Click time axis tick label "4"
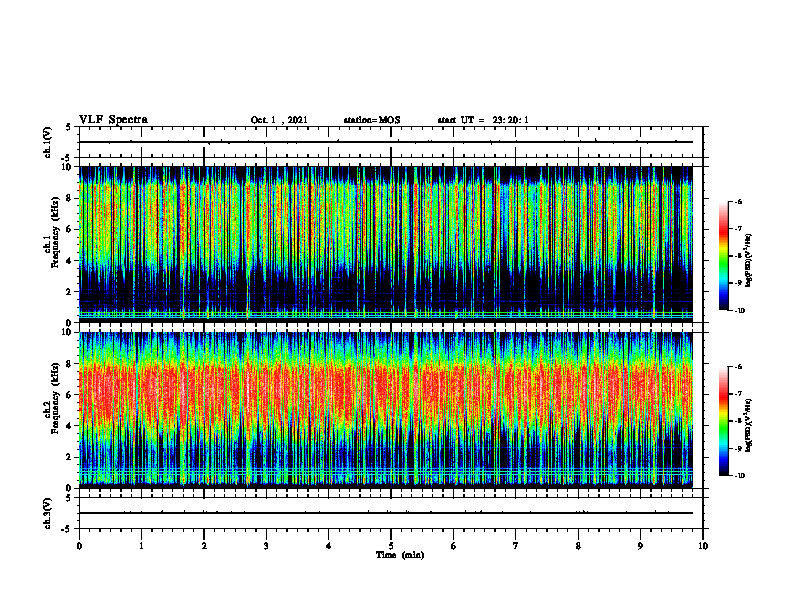 coord(329,546)
